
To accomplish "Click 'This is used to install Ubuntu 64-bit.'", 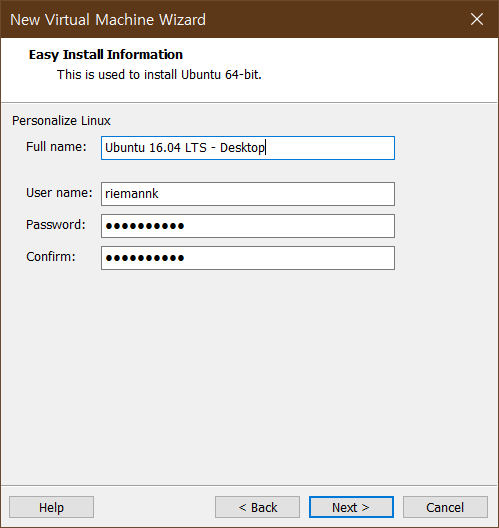I will pyautogui.click(x=159, y=75).
